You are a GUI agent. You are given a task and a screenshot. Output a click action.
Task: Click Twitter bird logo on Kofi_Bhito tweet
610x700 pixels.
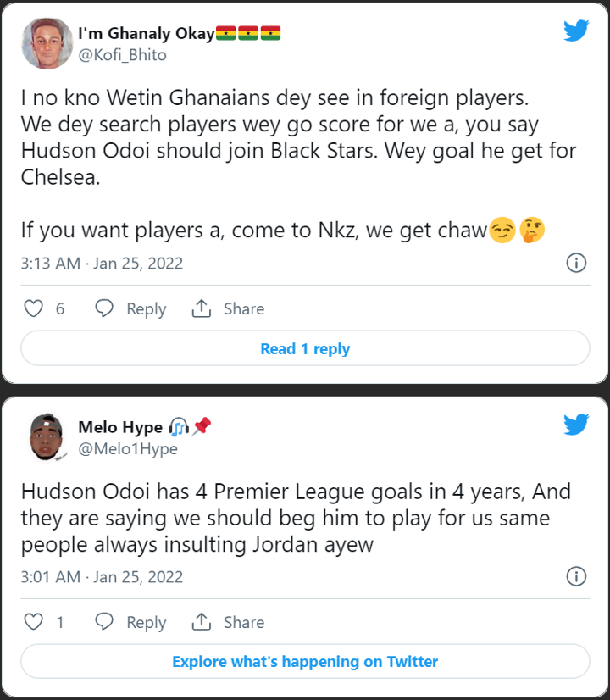(576, 31)
